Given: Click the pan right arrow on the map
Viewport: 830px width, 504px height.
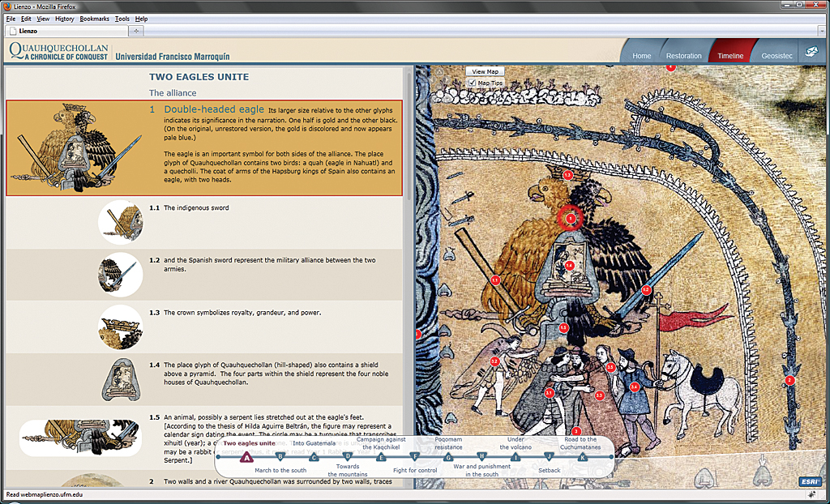Looking at the screenshot, I should pos(447,80).
